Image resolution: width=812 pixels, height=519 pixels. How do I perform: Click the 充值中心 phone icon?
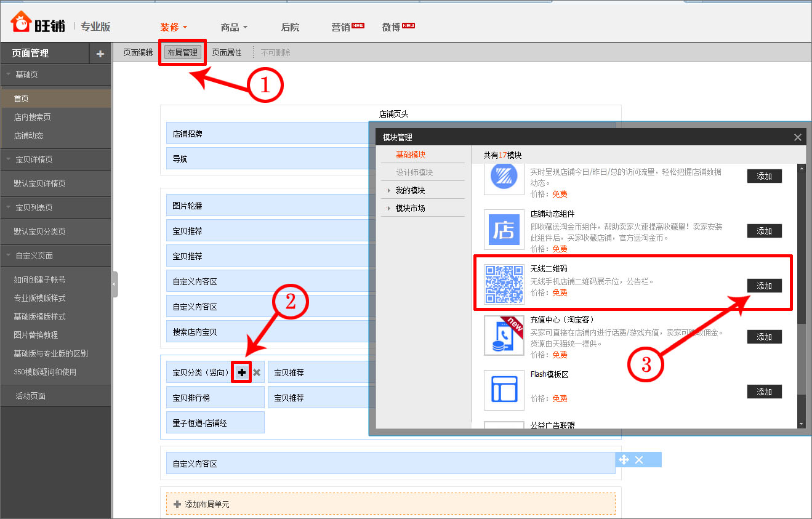tap(504, 336)
